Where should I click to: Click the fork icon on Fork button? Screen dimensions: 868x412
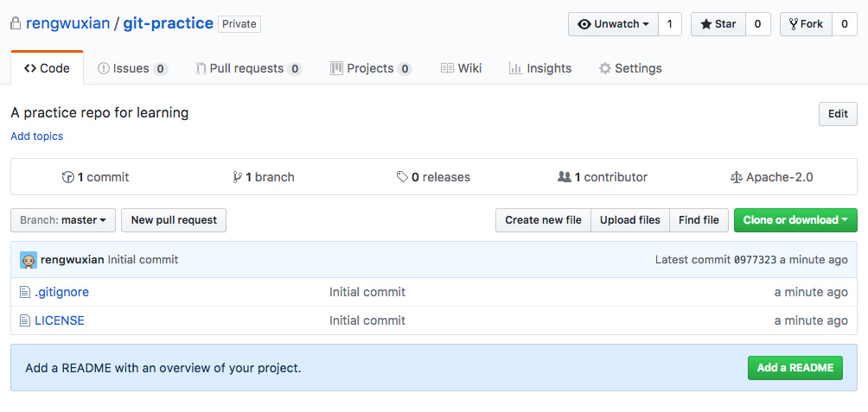pos(794,24)
